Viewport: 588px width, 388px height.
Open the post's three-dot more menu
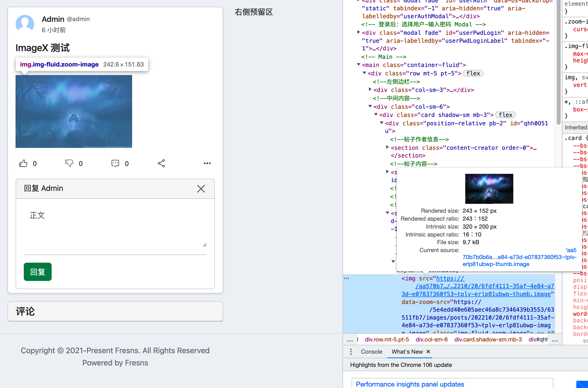(207, 163)
